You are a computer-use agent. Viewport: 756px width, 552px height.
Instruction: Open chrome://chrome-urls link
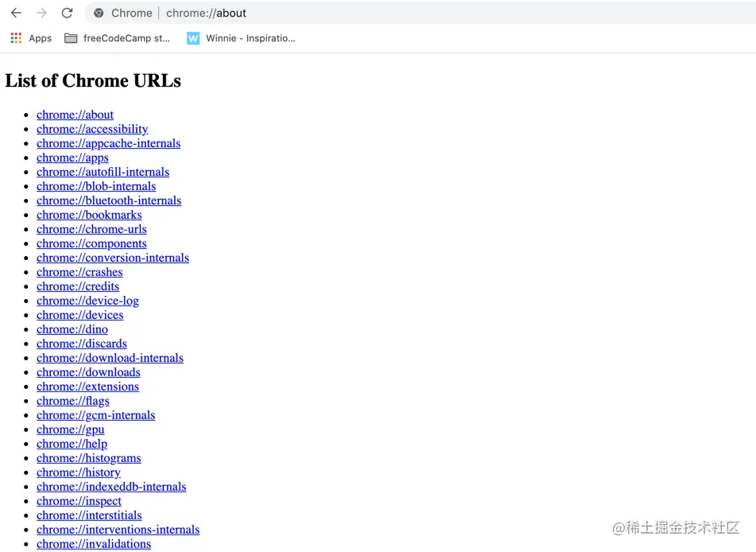(x=91, y=229)
